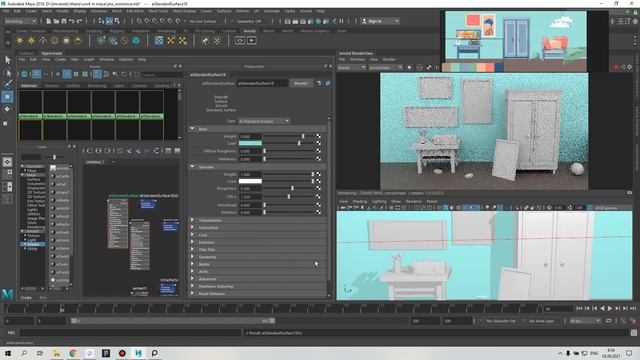640x360 pixels.
Task: Play the animation forwards
Action: point(610,309)
